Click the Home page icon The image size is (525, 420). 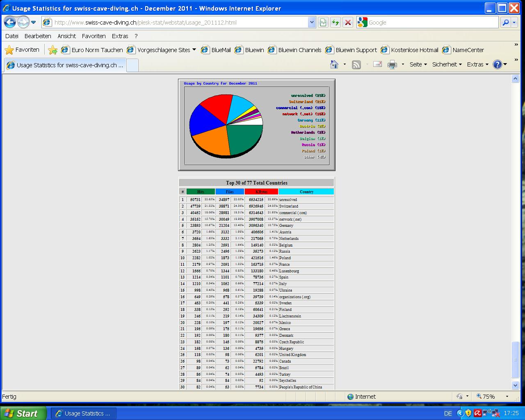334,64
